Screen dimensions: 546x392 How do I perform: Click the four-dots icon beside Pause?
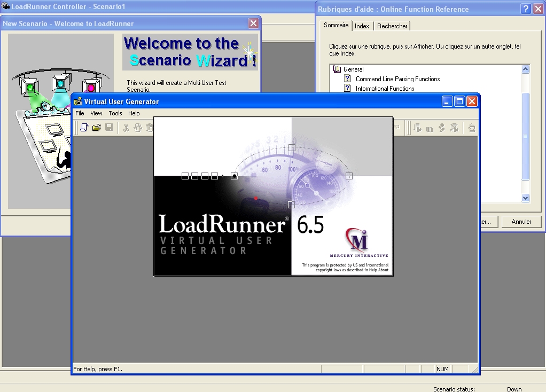tap(441, 128)
